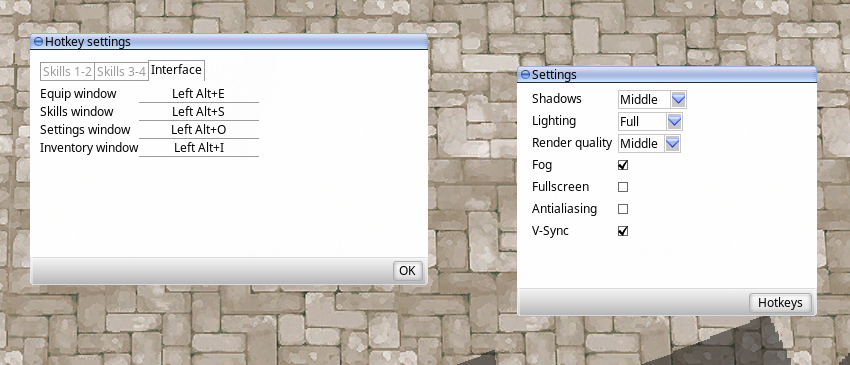This screenshot has height=365, width=850.
Task: Enable the Antialiasing checkbox
Action: tap(623, 209)
